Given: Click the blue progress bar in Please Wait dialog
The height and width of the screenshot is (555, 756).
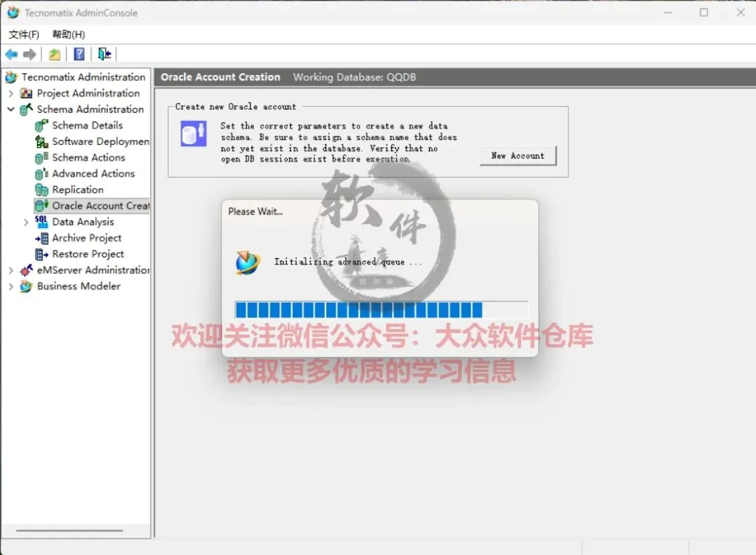Looking at the screenshot, I should coord(381,309).
